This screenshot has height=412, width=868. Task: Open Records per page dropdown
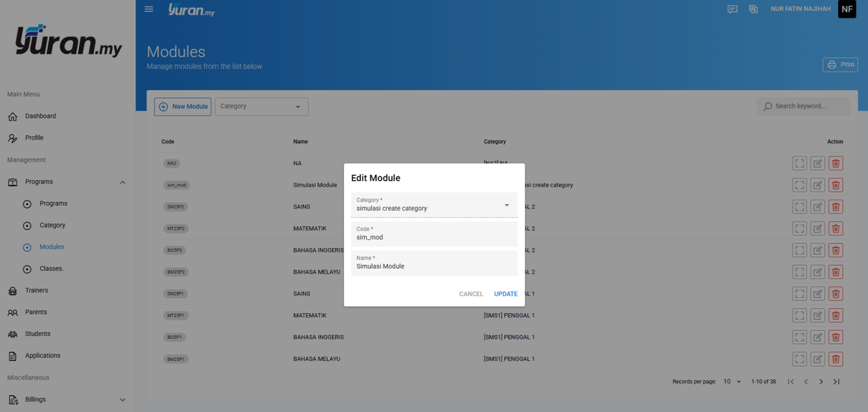[x=732, y=382]
